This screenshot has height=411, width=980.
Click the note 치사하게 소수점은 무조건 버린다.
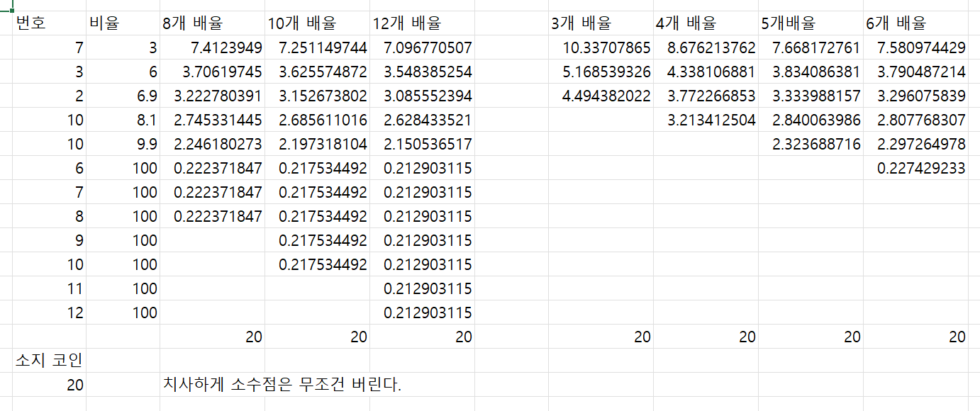click(282, 385)
